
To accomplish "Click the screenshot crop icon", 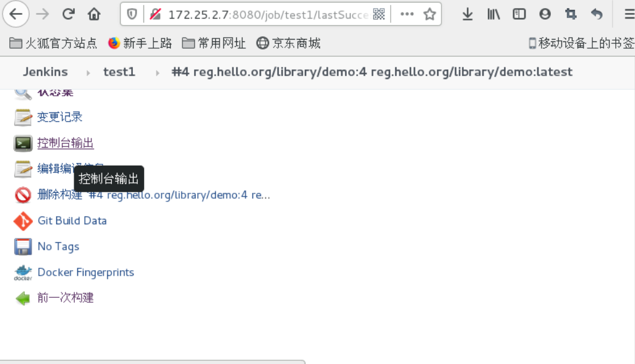I will pos(571,14).
